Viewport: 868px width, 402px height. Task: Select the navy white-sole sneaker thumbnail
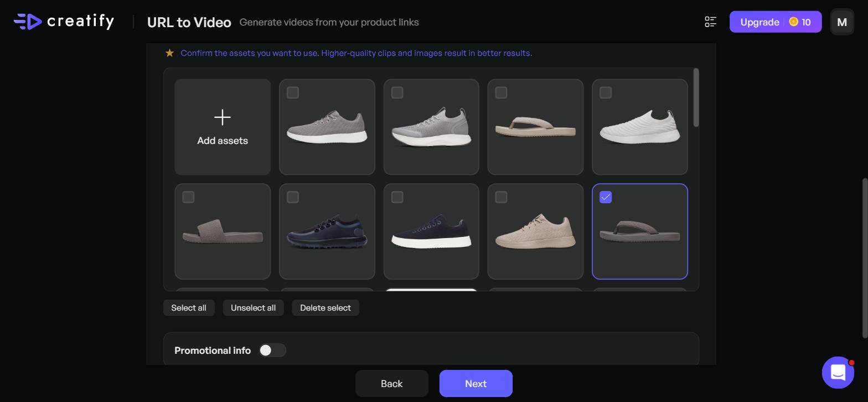(x=431, y=231)
